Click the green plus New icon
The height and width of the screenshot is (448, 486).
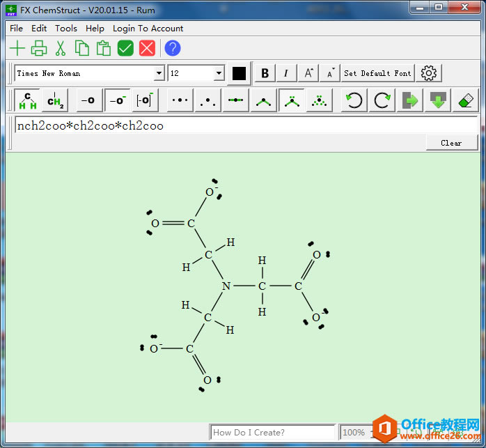point(17,48)
